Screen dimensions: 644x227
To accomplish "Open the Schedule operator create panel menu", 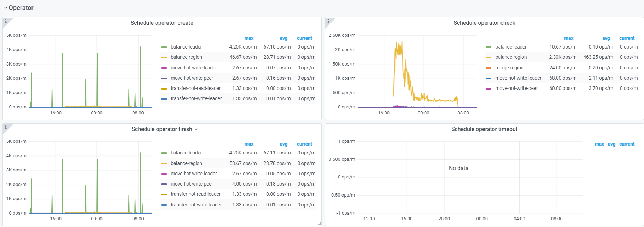I will coord(162,23).
